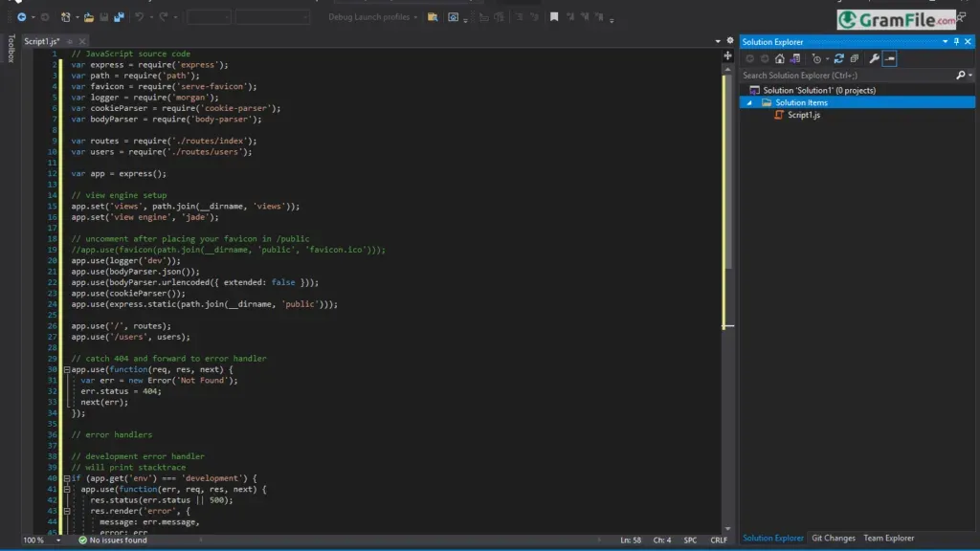Viewport: 980px width, 551px height.
Task: Click the Navigate Backward arrow in toolbar
Action: click(22, 17)
